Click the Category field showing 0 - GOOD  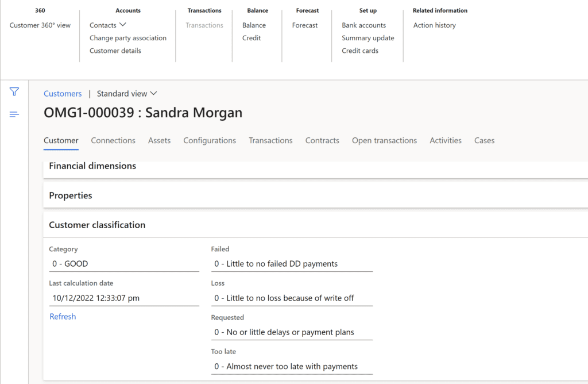124,264
